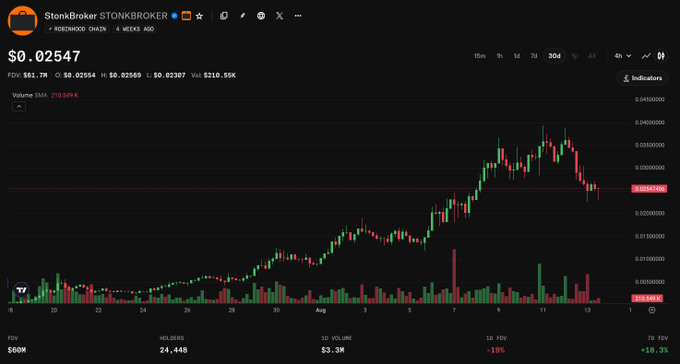Screen dimensions: 680x364
Task: Open chart settings gear by time axis
Action: (651, 310)
